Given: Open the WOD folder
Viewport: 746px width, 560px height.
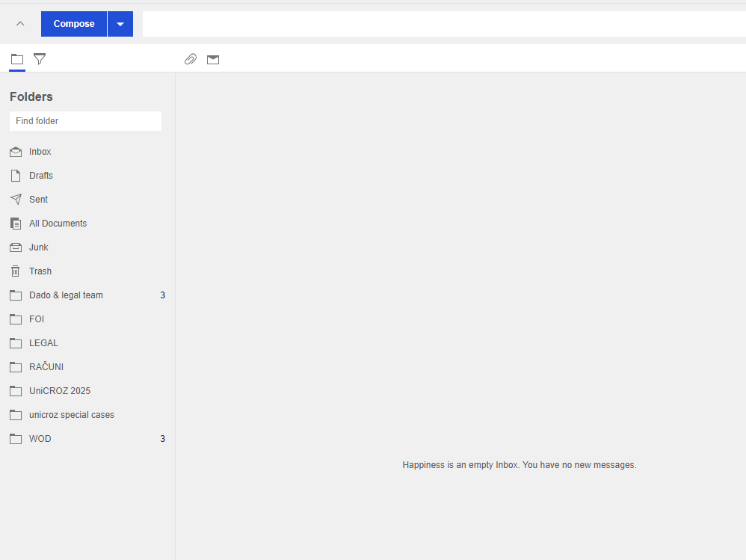Looking at the screenshot, I should 87,439.
